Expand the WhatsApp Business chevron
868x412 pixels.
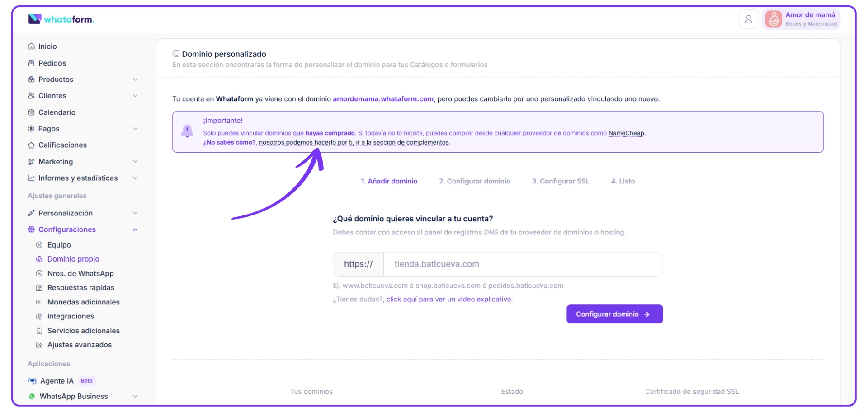135,396
